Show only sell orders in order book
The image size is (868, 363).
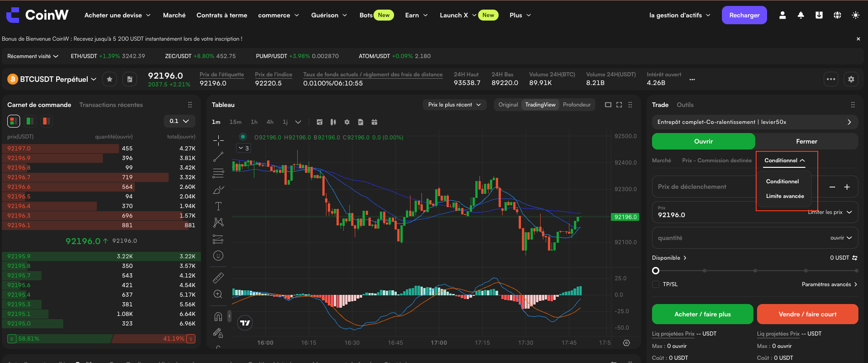coord(46,121)
